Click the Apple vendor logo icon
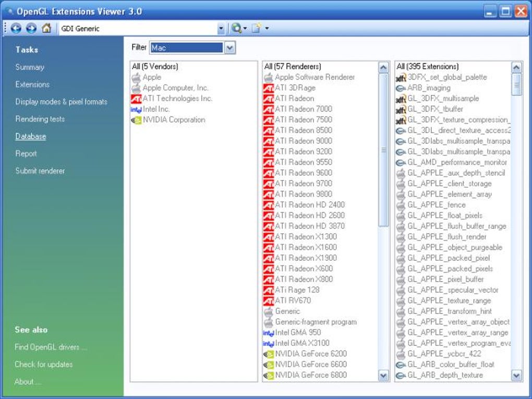The width and height of the screenshot is (532, 399). point(136,77)
